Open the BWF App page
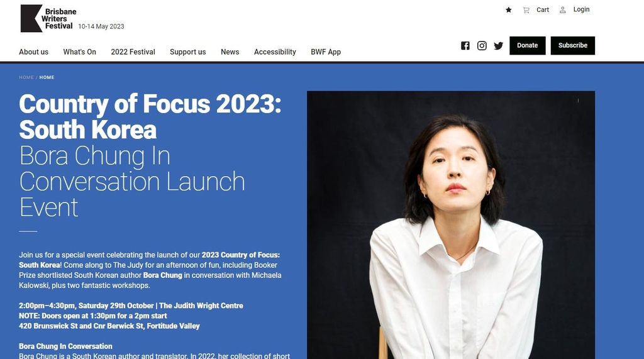Image resolution: width=644 pixels, height=359 pixels. pyautogui.click(x=326, y=52)
